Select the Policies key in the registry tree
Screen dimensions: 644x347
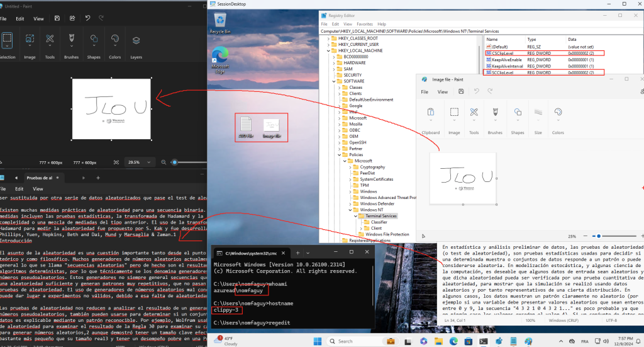tap(356, 154)
